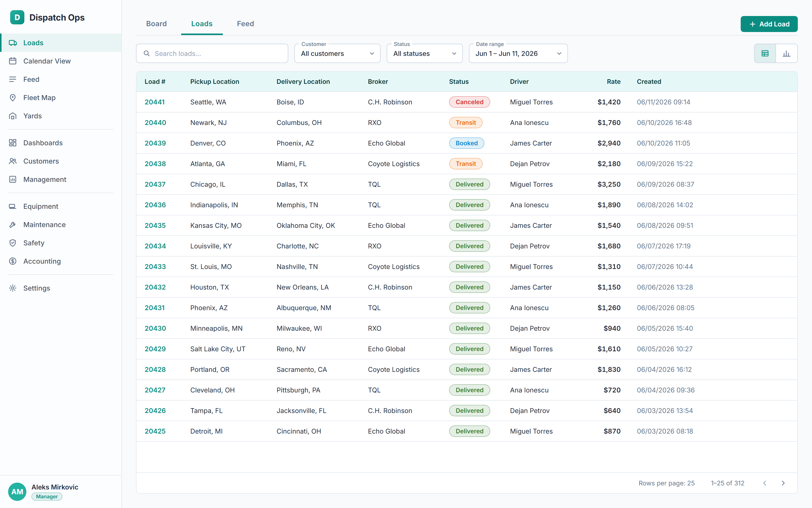Screen dimensions: 812x508
Task: Click the Yards warehouse icon
Action: tap(13, 116)
